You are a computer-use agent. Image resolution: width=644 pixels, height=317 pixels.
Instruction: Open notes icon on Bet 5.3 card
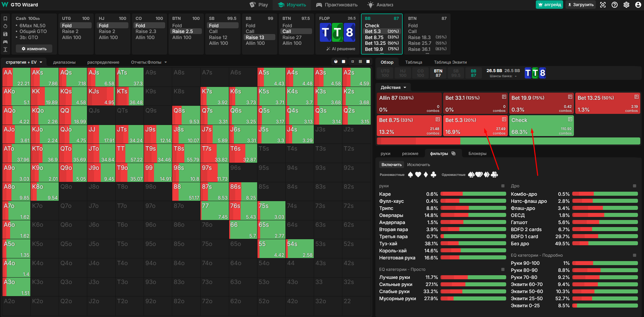click(x=504, y=119)
